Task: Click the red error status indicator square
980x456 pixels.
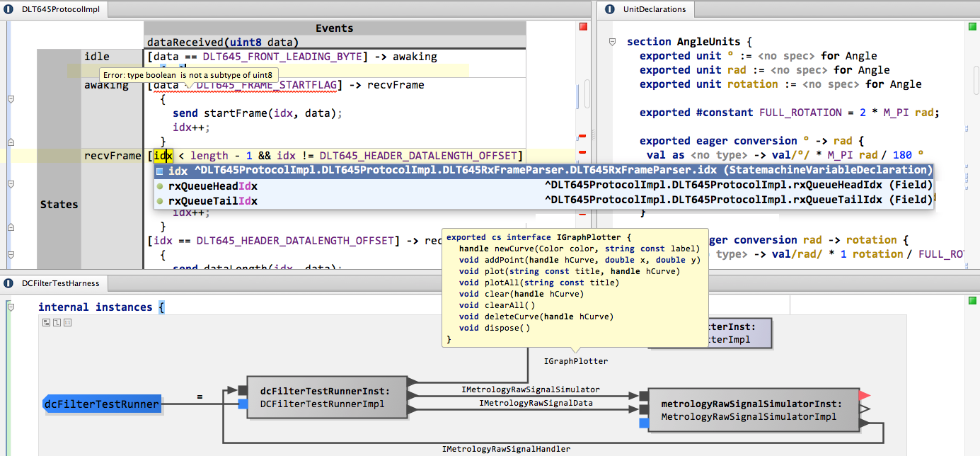Action: click(583, 27)
